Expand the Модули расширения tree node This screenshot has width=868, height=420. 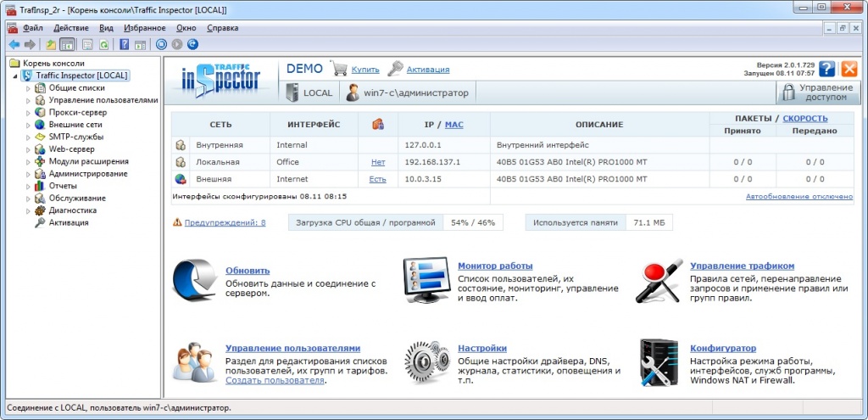tap(28, 161)
